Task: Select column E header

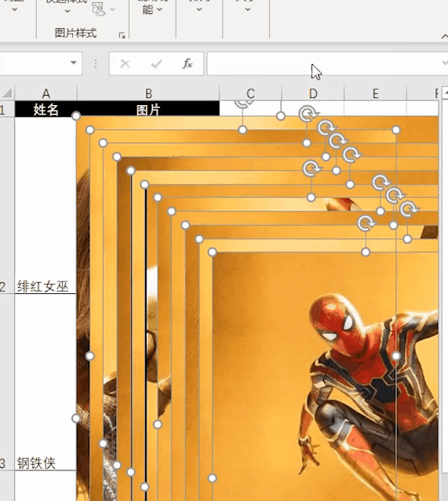Action: pyautogui.click(x=375, y=93)
